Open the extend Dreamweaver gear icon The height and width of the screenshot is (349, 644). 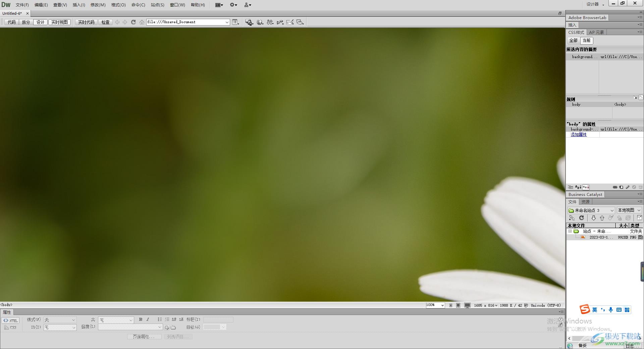(233, 5)
